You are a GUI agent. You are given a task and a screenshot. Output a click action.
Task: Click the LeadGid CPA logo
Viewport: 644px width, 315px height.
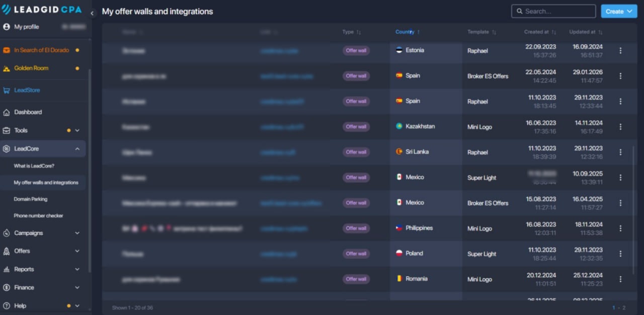pyautogui.click(x=41, y=9)
